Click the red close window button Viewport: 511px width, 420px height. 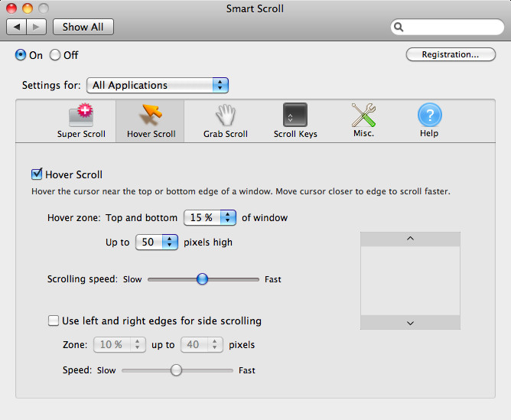pos(11,8)
